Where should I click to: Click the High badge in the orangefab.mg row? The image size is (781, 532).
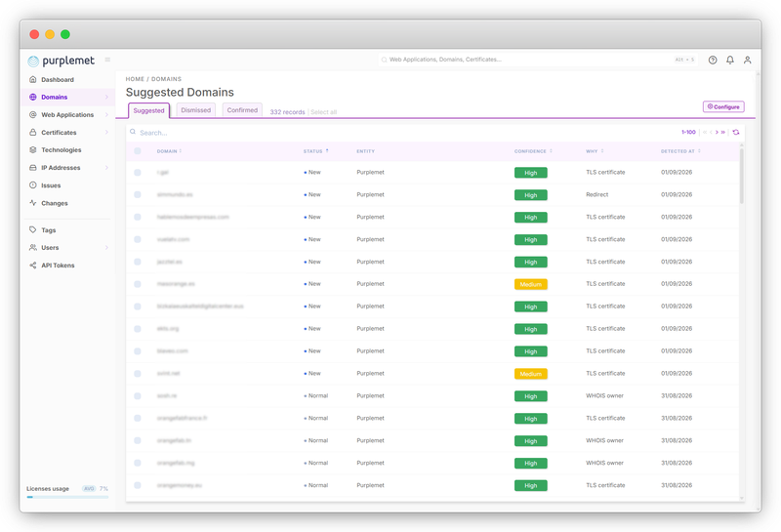coord(531,464)
